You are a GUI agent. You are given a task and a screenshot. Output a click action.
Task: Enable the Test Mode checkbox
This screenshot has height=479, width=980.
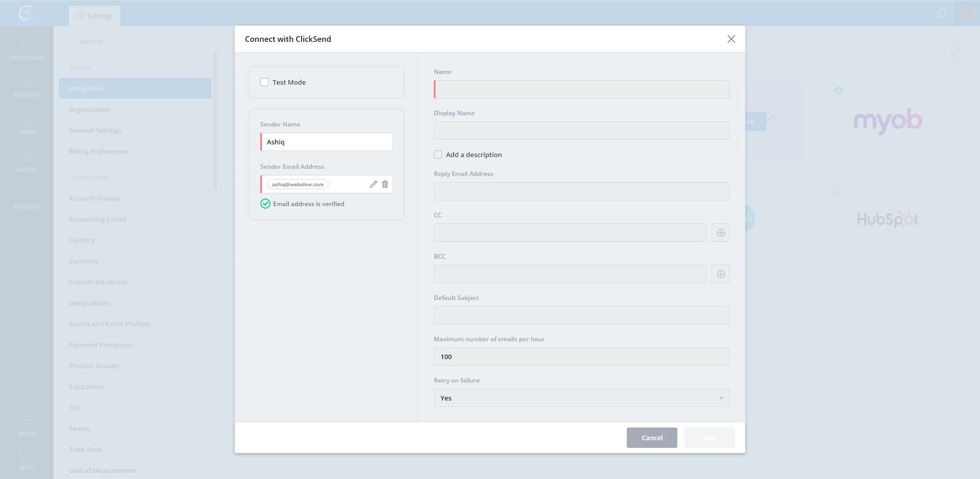[264, 82]
